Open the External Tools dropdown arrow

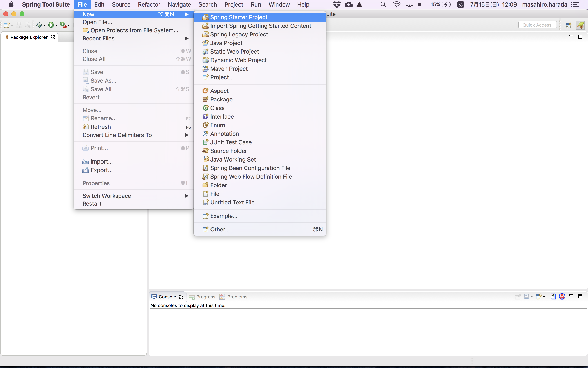coord(69,25)
